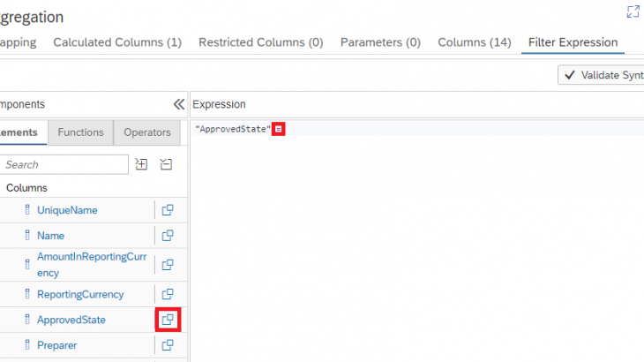This screenshot has height=362, width=644.
Task: Switch to the Calculated Columns (1) tab
Action: (117, 42)
